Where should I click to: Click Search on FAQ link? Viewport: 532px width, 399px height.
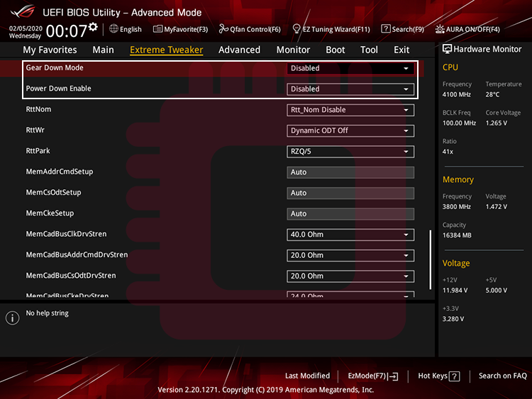(x=502, y=376)
